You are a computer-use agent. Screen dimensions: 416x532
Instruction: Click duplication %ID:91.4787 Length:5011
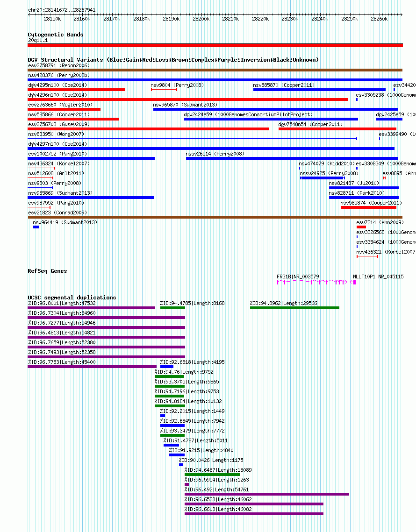coord(171,446)
